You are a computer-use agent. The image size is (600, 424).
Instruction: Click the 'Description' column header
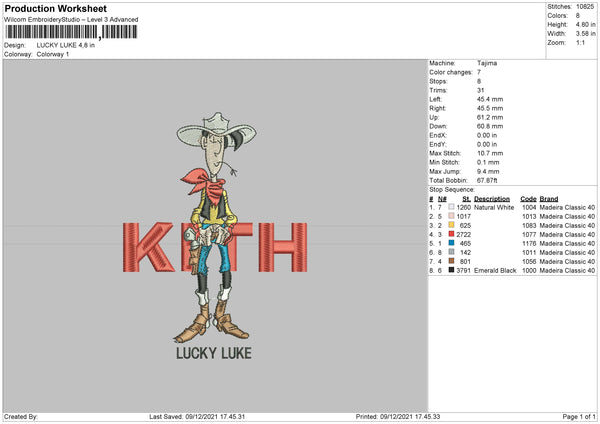coord(492,199)
